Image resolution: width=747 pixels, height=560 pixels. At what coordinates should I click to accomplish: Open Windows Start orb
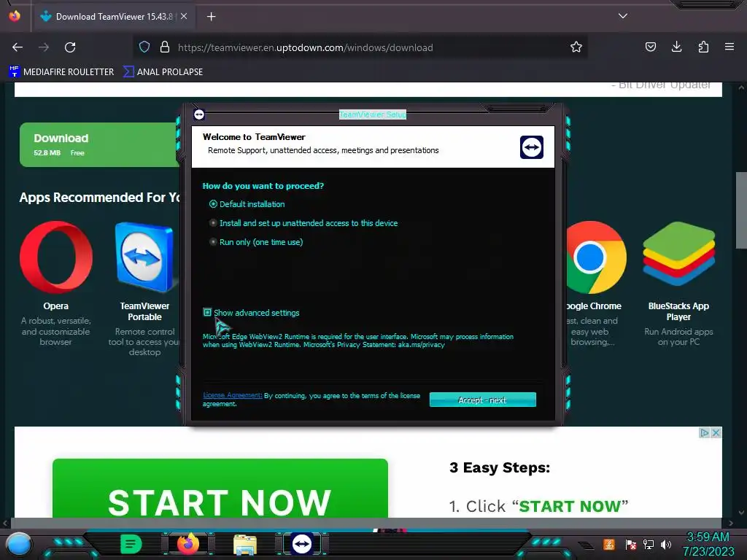[18, 544]
